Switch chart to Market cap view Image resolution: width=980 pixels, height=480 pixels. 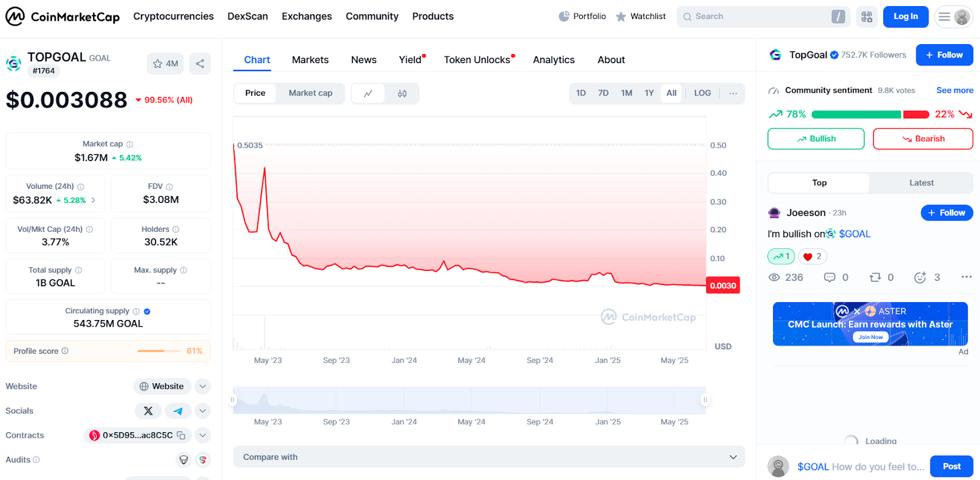click(311, 93)
